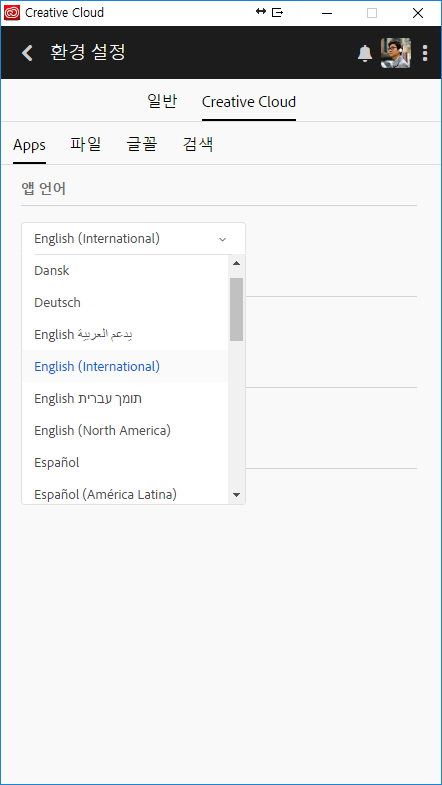Choose English (North America) option
The image size is (442, 785).
point(125,431)
